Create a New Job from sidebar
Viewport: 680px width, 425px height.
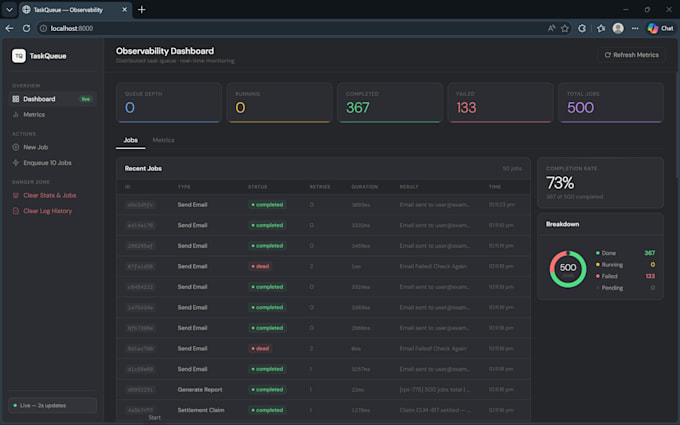(x=52, y=147)
